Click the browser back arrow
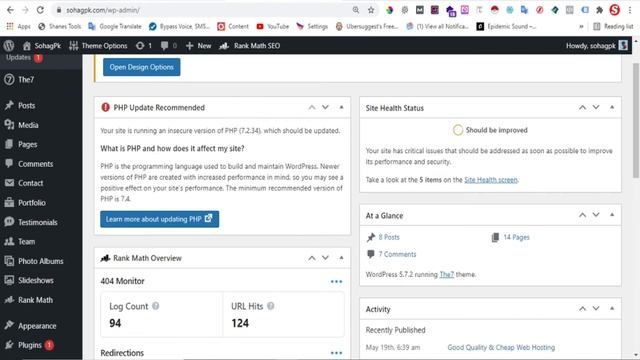The width and height of the screenshot is (640, 360). [x=10, y=10]
